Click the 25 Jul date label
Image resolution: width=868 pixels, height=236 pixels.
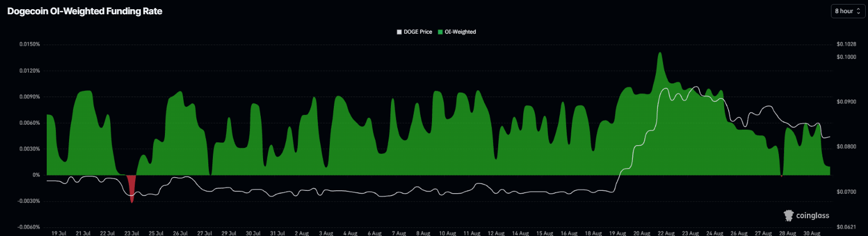(156, 233)
